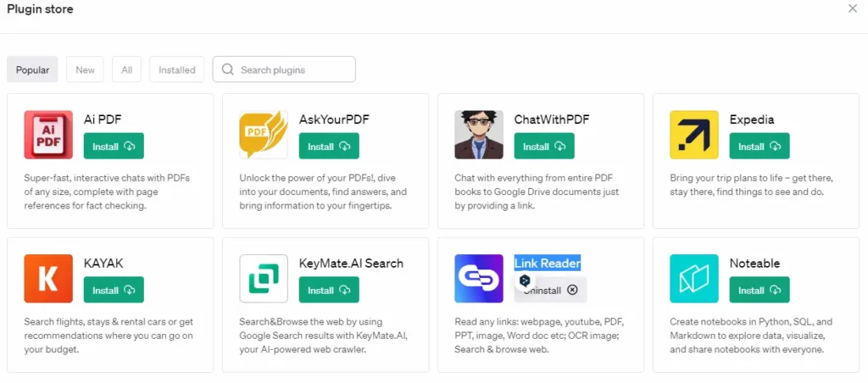Focus the Search plugins field
This screenshot has width=868, height=383.
pos(284,69)
